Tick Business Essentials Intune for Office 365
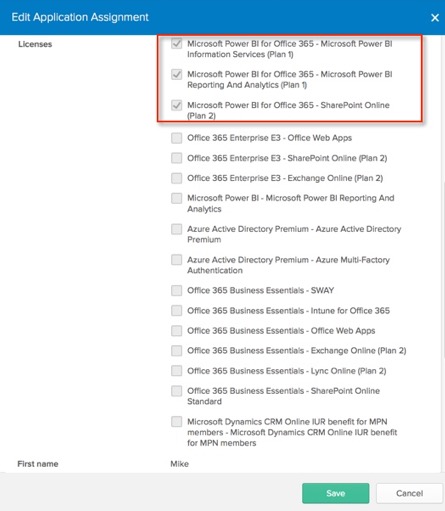The image size is (445, 511). point(177,310)
